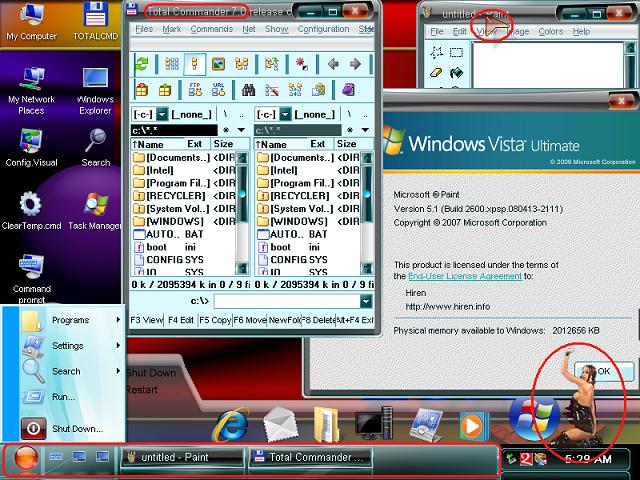Click the right panel vertical scrollbar thumb
640x480 pixels.
pyautogui.click(x=367, y=193)
